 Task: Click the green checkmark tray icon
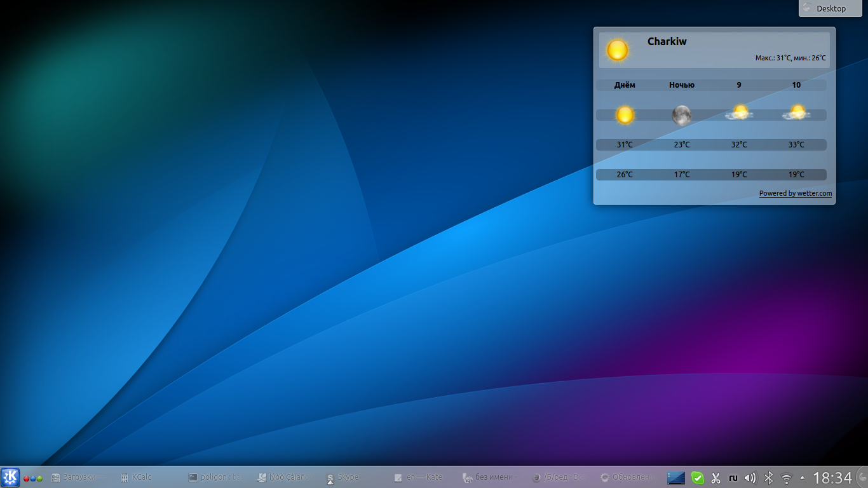(x=698, y=478)
